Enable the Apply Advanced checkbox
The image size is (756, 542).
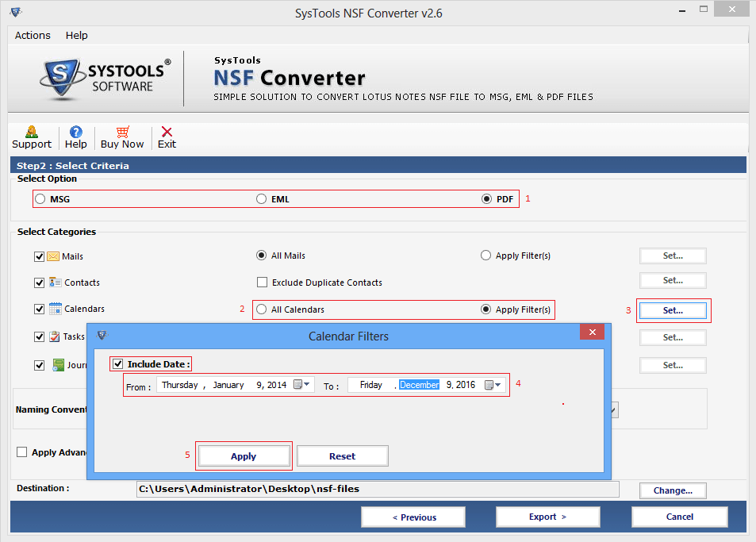pyautogui.click(x=21, y=452)
